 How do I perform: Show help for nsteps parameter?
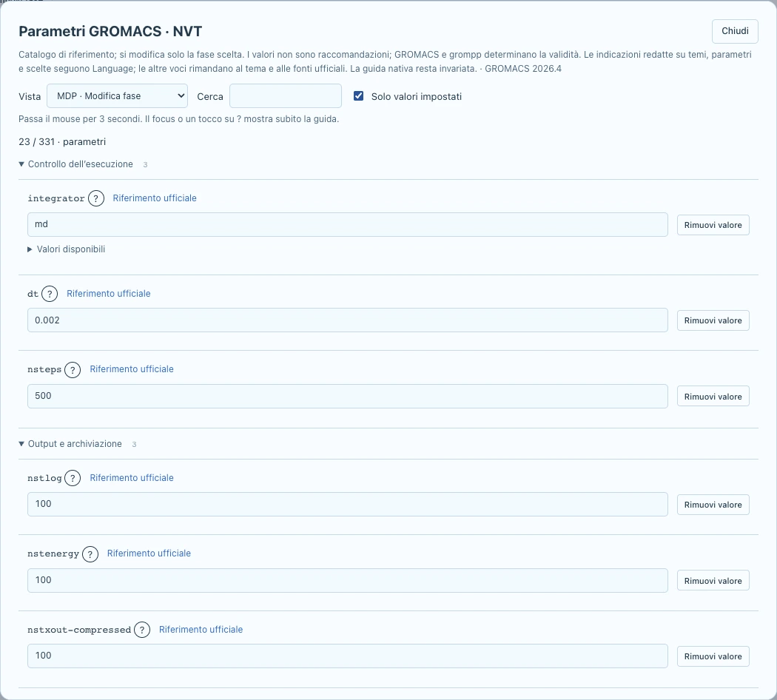tap(73, 369)
